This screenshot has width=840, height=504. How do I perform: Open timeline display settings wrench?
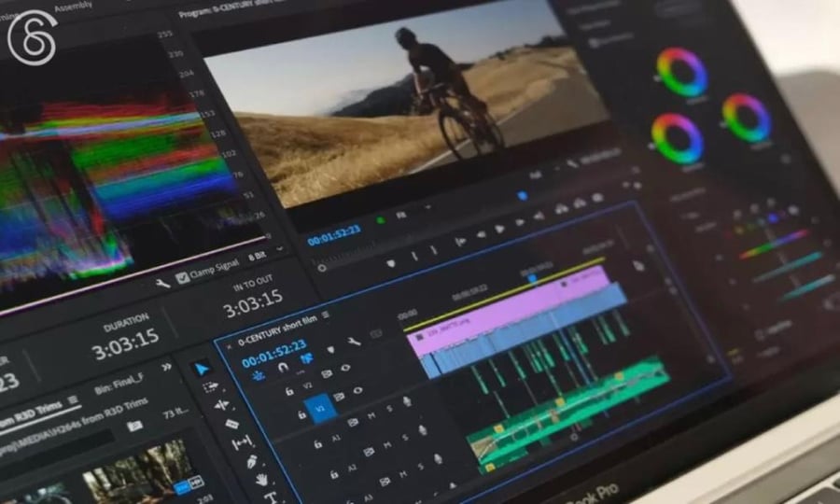[x=354, y=342]
